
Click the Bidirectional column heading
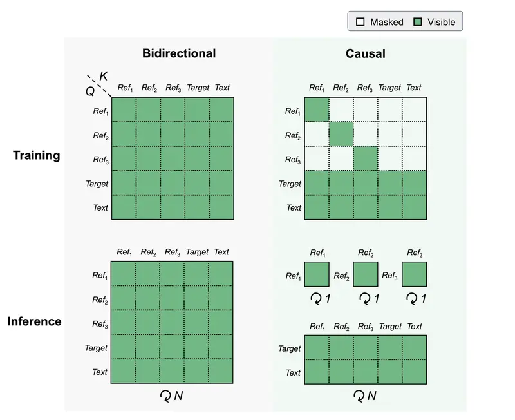pyautogui.click(x=179, y=53)
